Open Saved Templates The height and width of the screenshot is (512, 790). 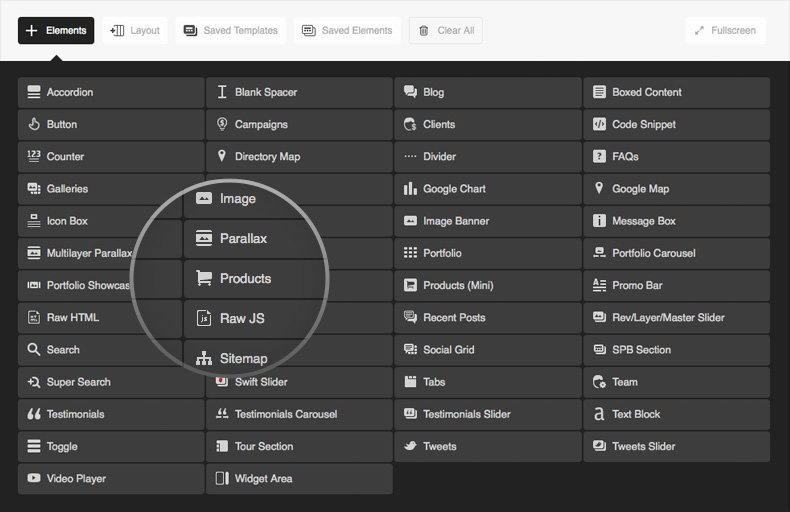pyautogui.click(x=231, y=30)
